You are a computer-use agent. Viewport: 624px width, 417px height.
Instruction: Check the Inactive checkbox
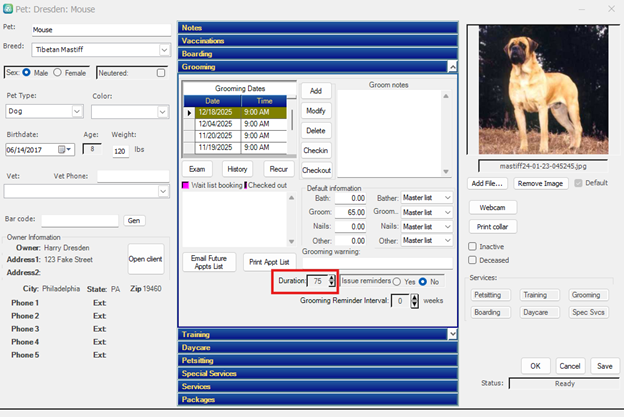click(472, 246)
